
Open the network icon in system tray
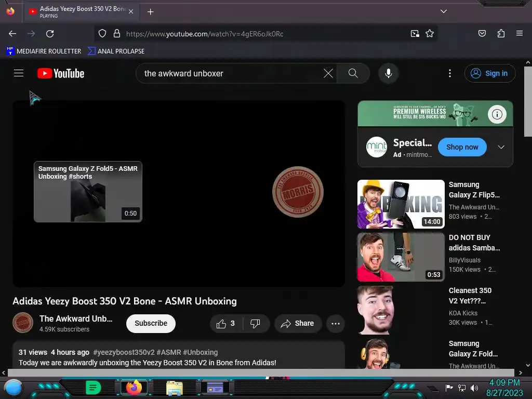pyautogui.click(x=462, y=388)
